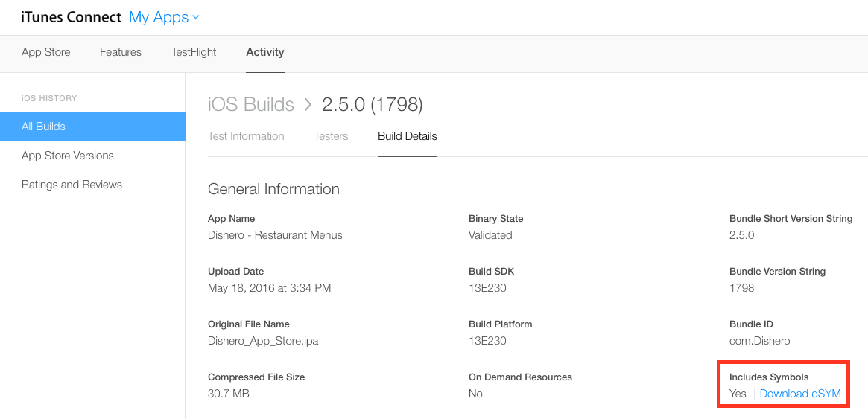
Task: Open the Features tab
Action: coord(121,52)
